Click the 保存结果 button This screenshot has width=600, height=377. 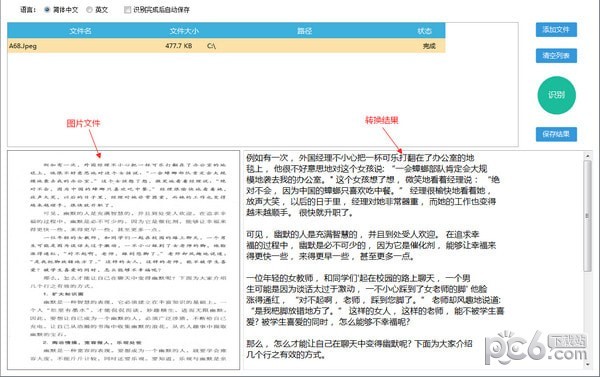pos(556,134)
